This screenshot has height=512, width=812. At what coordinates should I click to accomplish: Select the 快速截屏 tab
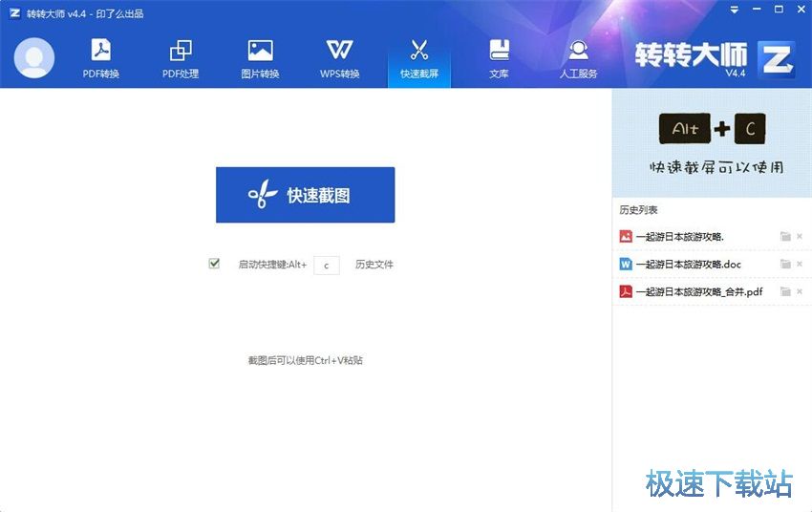tap(419, 58)
